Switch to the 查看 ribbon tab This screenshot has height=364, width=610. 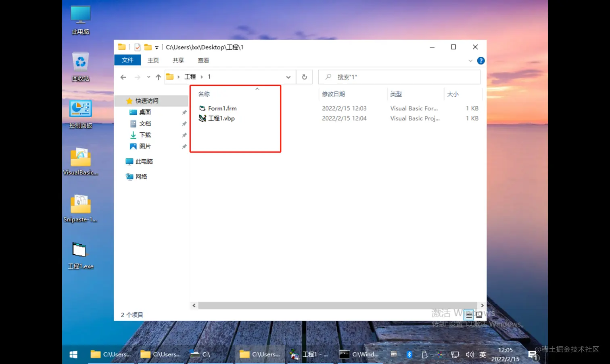click(203, 60)
